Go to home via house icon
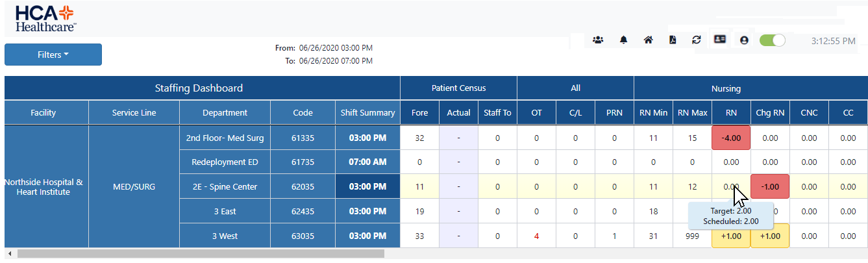This screenshot has height=263, width=868. [648, 40]
